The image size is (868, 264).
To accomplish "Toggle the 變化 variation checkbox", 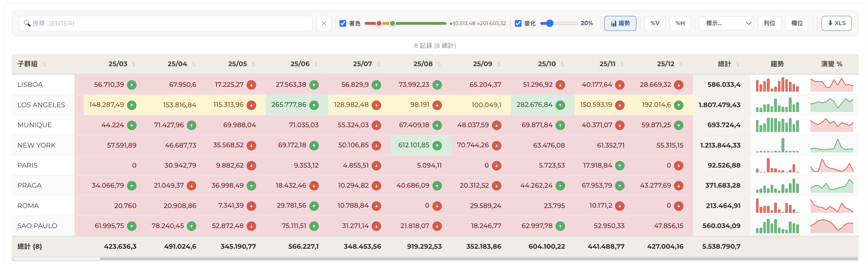I will click(x=518, y=23).
